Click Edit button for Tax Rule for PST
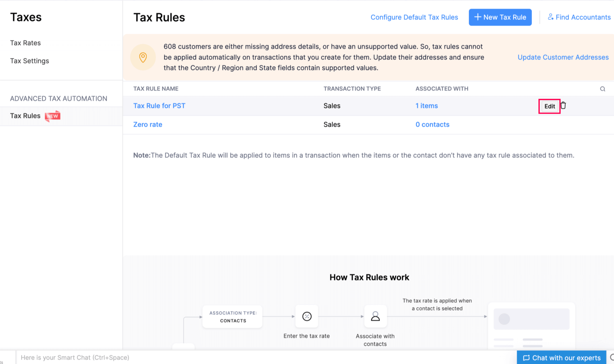Viewport: 614px width, 364px height. 549,106
